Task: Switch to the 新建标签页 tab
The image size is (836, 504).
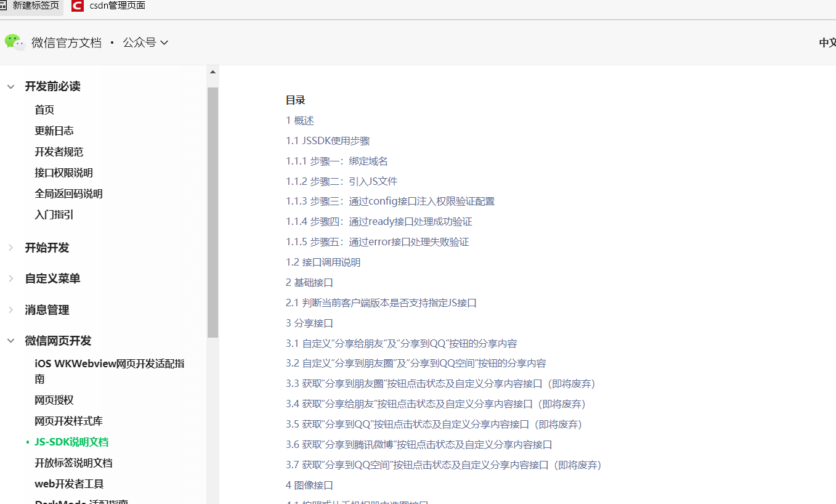Action: 36,6
